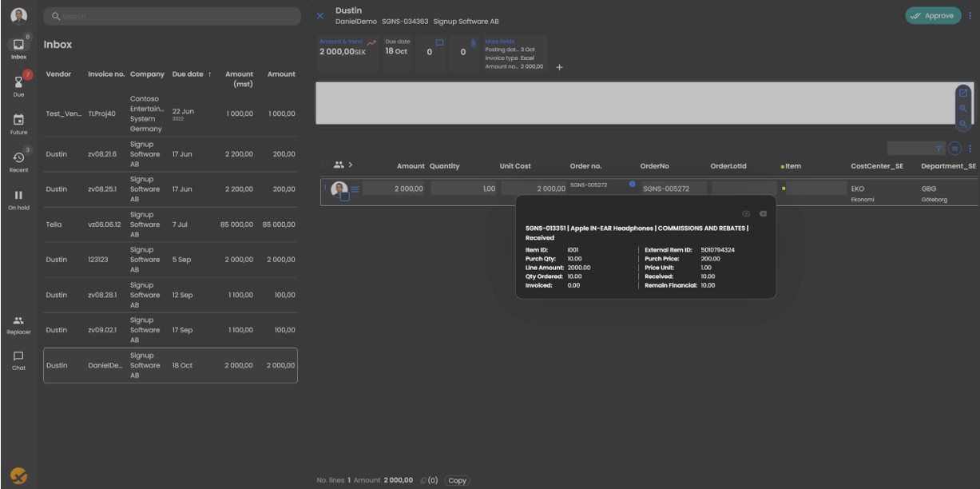Open the Due invoices hourglass icon

click(x=18, y=81)
